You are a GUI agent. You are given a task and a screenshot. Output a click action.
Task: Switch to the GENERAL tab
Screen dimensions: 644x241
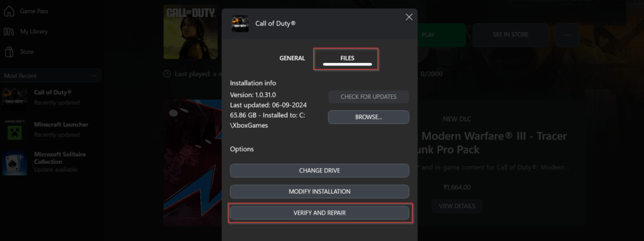pyautogui.click(x=292, y=59)
